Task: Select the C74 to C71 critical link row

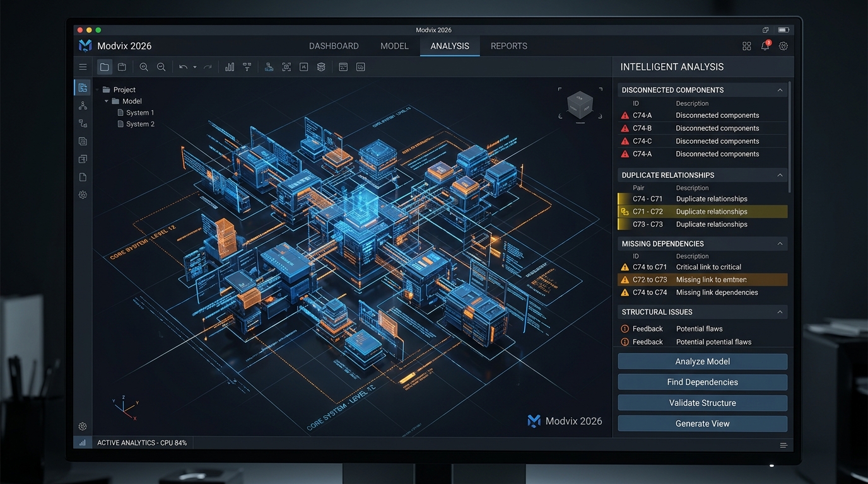Action: [x=703, y=267]
